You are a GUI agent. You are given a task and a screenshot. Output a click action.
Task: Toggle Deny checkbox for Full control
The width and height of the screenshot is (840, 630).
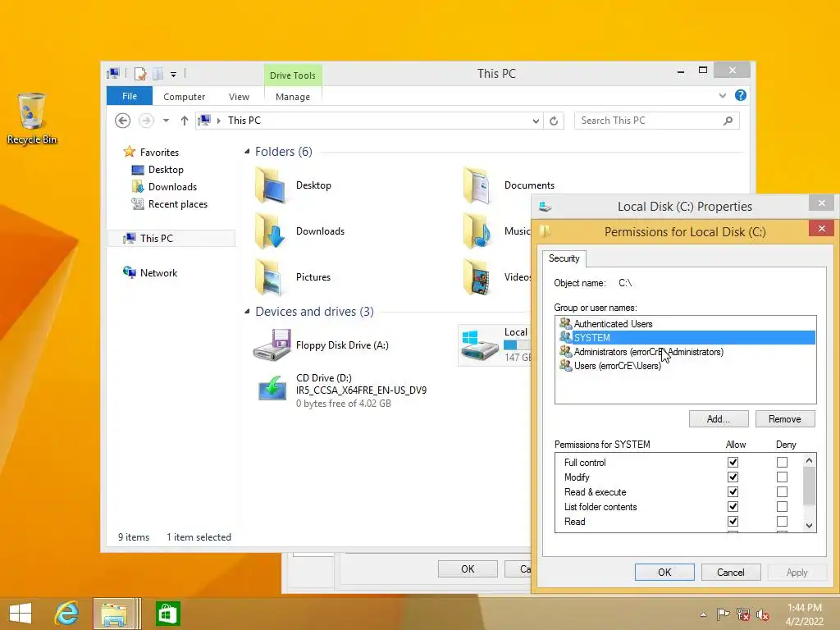coord(782,462)
